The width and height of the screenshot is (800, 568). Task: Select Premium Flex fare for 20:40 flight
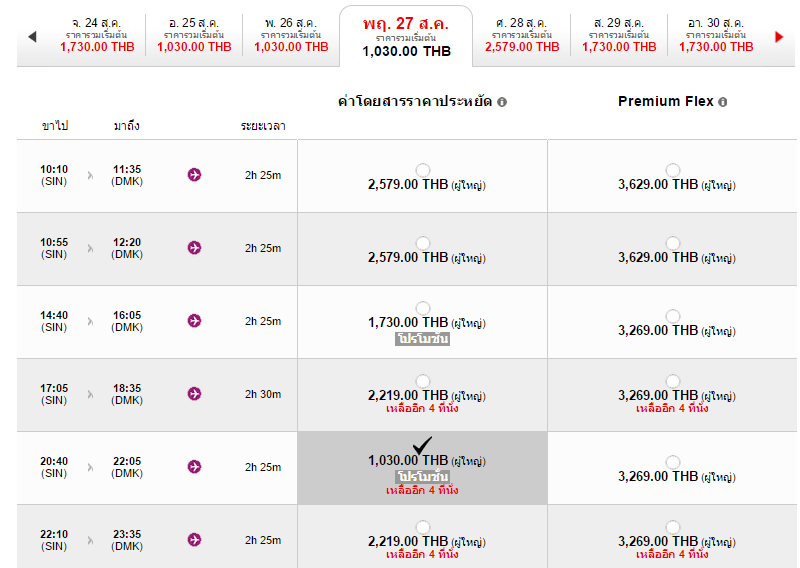click(673, 462)
